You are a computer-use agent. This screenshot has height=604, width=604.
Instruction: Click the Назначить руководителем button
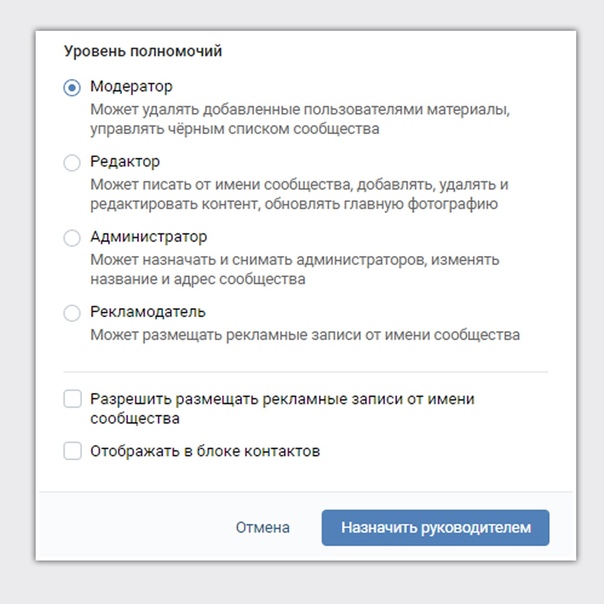tap(436, 527)
